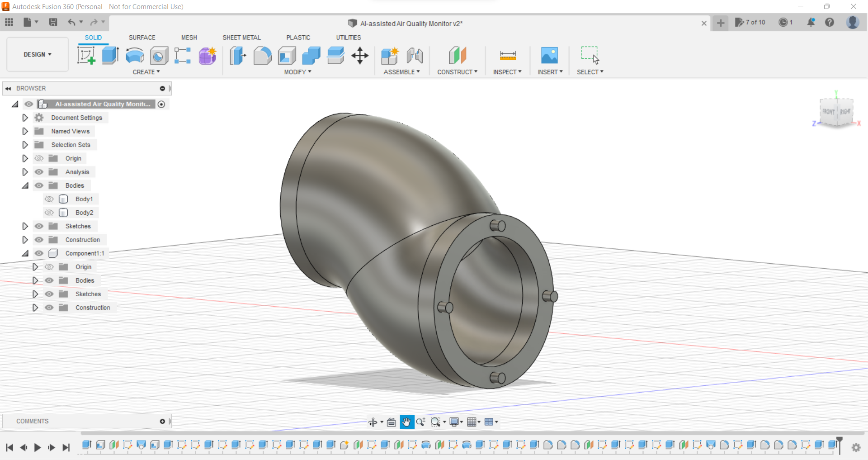Viewport: 868px width, 460px height.
Task: Open the ASSEMBLE dropdown menu
Action: click(401, 72)
